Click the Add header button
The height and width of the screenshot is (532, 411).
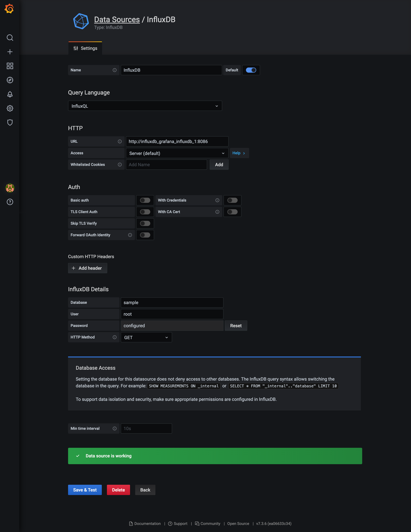tap(88, 268)
